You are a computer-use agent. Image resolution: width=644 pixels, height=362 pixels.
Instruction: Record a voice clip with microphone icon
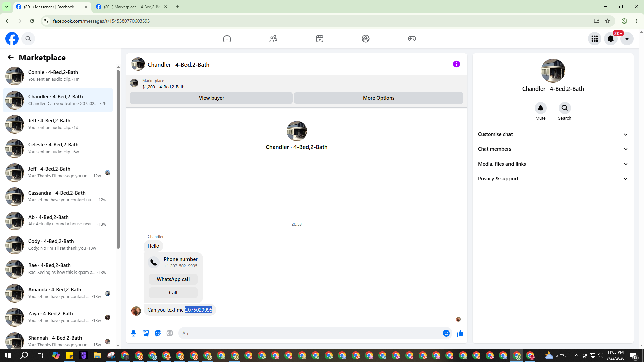pyautogui.click(x=133, y=333)
